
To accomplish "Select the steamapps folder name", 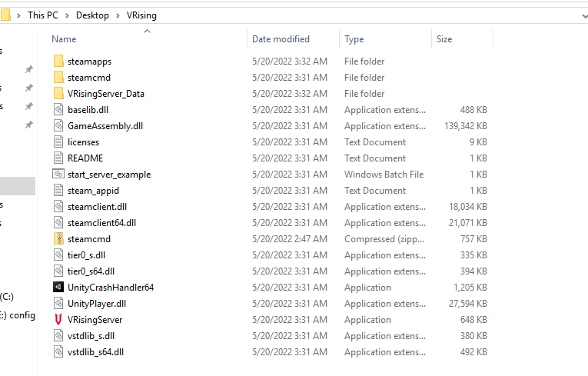I will pos(89,62).
